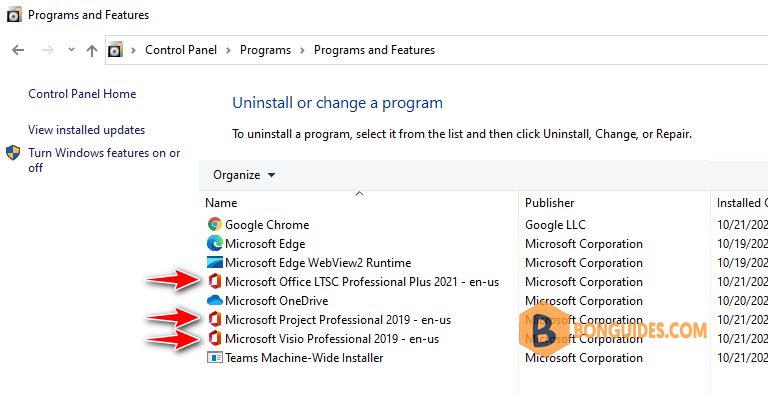
Task: Select the Project Professional 2019 icon
Action: pos(215,320)
